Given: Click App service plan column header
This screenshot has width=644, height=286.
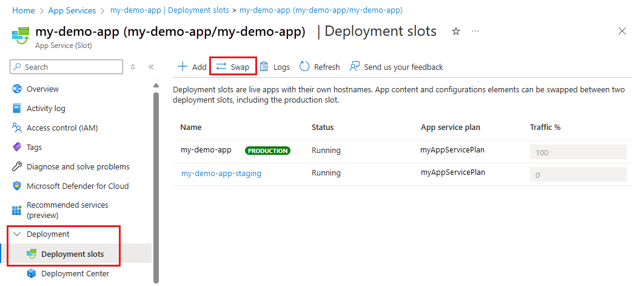Looking at the screenshot, I should (451, 127).
